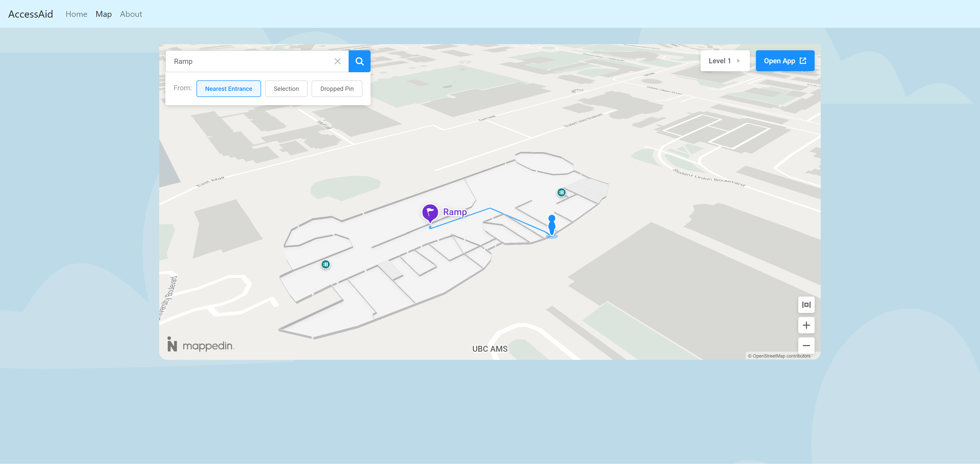Open the About page
Viewport: 980px width, 464px height.
tap(131, 14)
